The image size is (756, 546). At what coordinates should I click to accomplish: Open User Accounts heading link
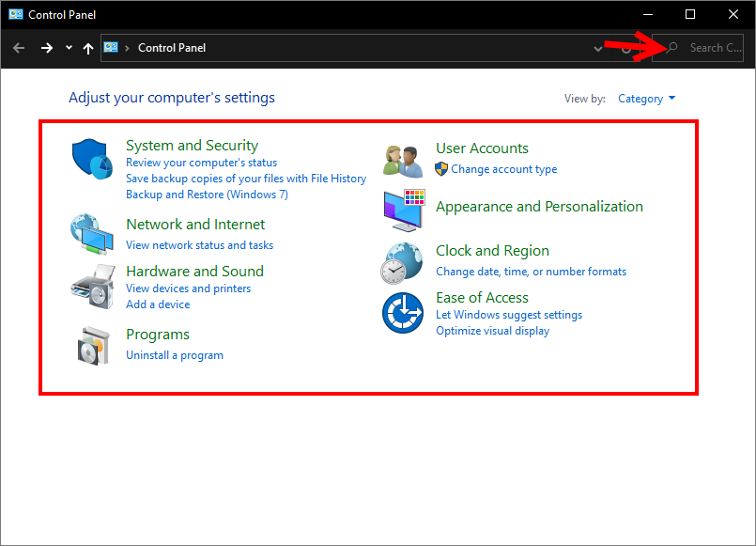pyautogui.click(x=482, y=148)
